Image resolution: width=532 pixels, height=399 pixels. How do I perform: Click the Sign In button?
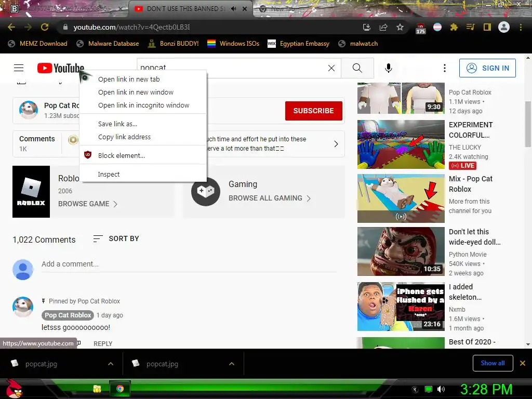pyautogui.click(x=487, y=68)
